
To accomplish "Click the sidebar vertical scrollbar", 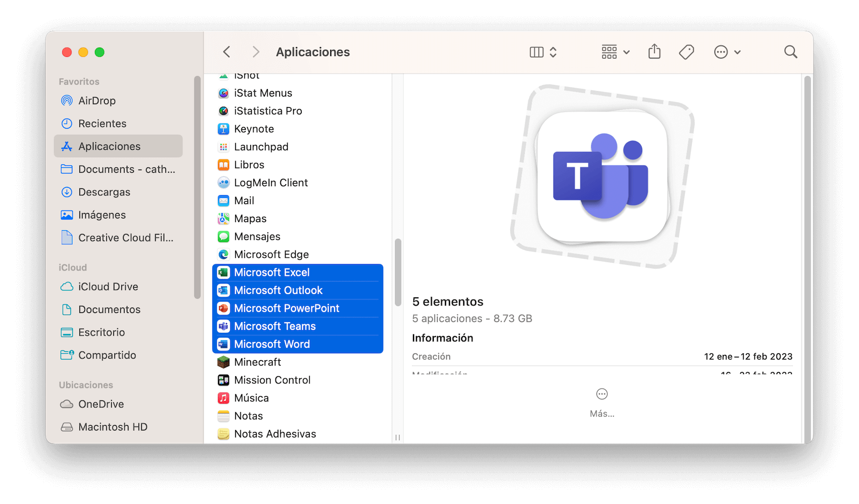I will point(197,187).
